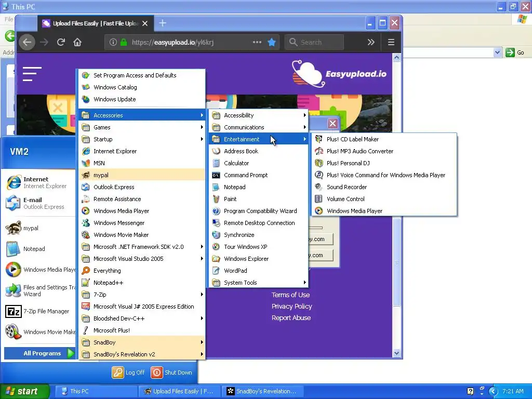
Task: Expand the System Tools submenu
Action: tap(259, 283)
